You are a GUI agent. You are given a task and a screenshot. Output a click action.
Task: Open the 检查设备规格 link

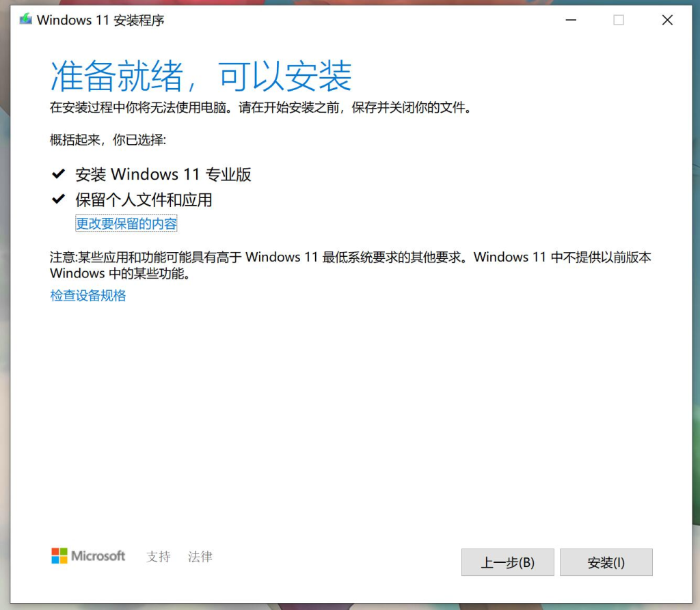tap(88, 295)
